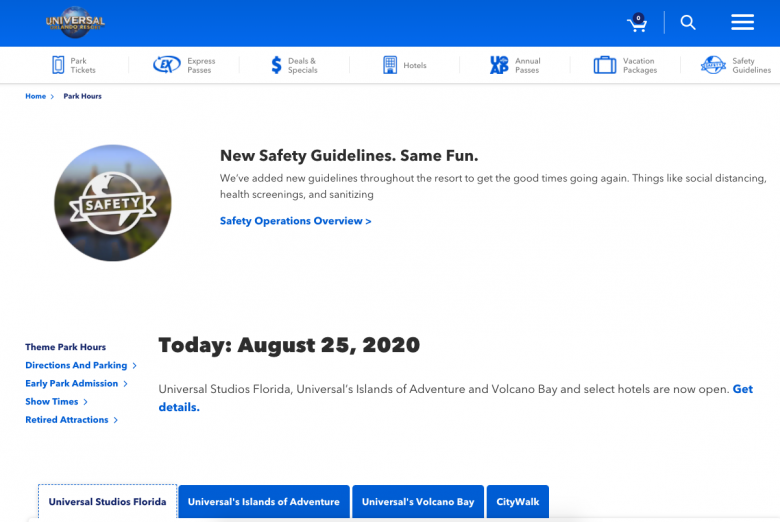The image size is (780, 522).
Task: Click the Annual Passes UOAP icon
Action: click(499, 65)
